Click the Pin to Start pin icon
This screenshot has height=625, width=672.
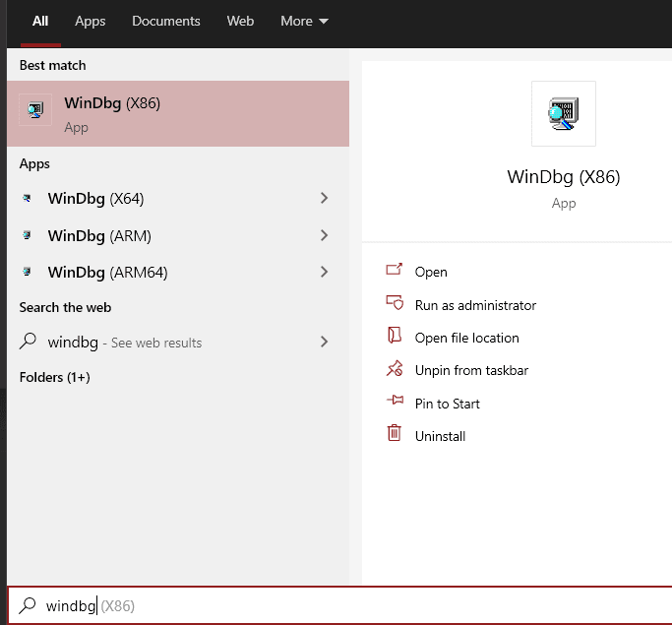(396, 400)
